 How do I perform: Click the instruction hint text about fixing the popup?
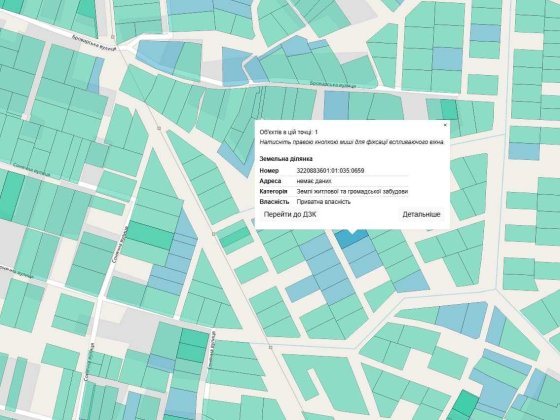point(352,142)
